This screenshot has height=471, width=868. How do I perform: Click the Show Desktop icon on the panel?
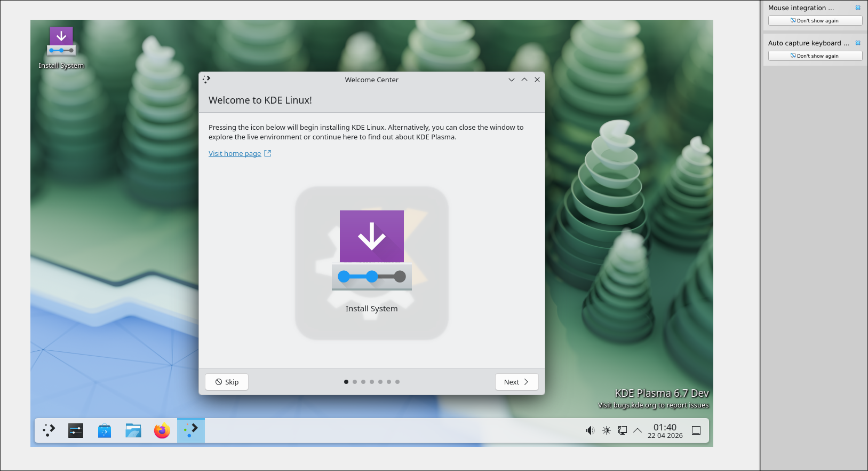(x=696, y=430)
